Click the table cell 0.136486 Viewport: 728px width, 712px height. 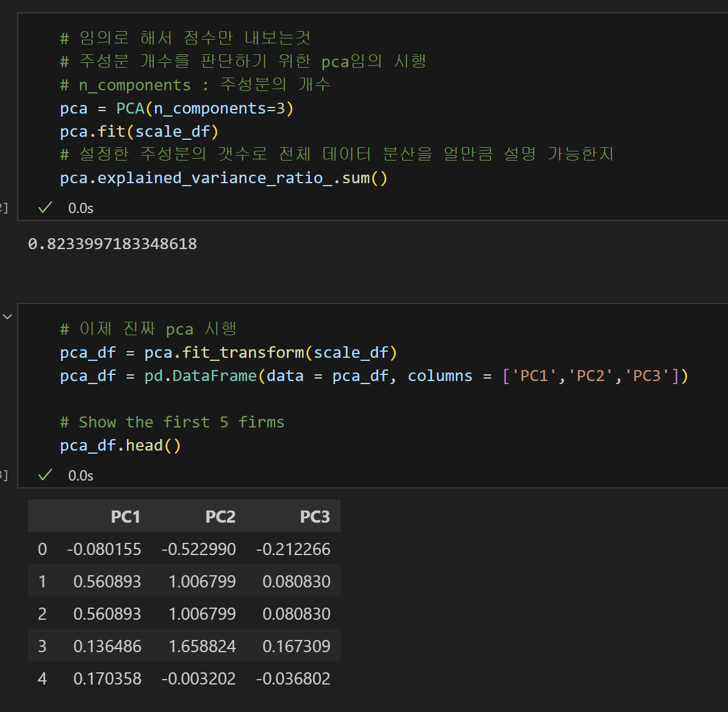[107, 646]
